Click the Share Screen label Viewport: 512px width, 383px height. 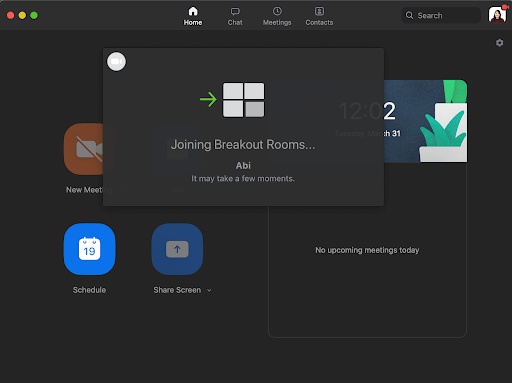coord(177,290)
